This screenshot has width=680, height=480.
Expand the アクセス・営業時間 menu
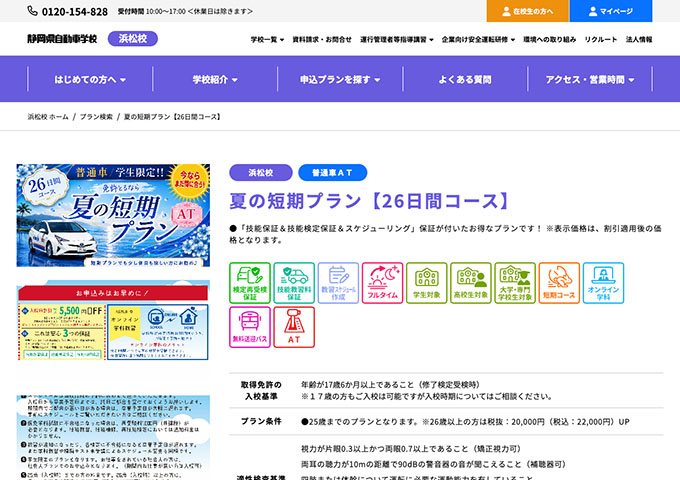pyautogui.click(x=590, y=79)
